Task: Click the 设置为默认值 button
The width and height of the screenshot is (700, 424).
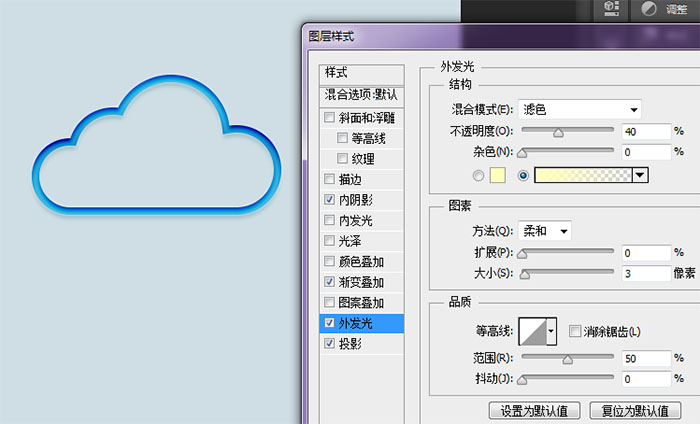Action: pos(534,410)
